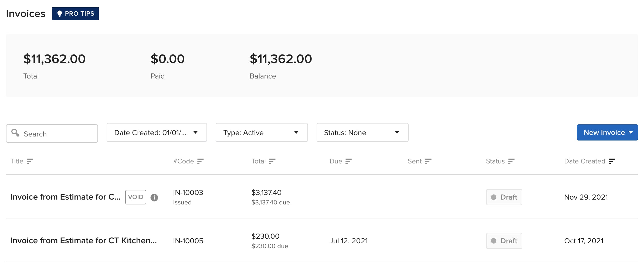Sort by Total using its sort icon
Screen dimensions: 644x267
(273, 161)
